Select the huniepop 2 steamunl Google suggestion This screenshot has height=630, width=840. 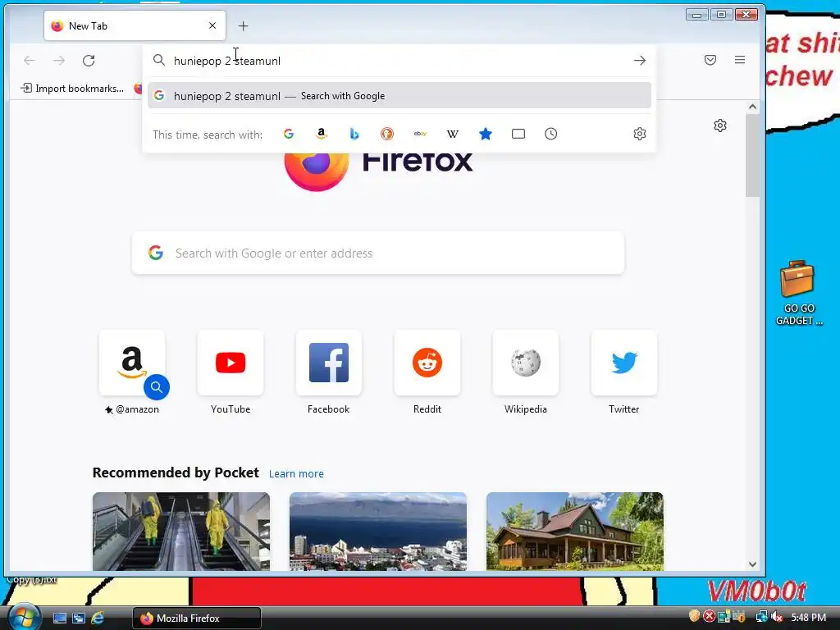tap(399, 96)
